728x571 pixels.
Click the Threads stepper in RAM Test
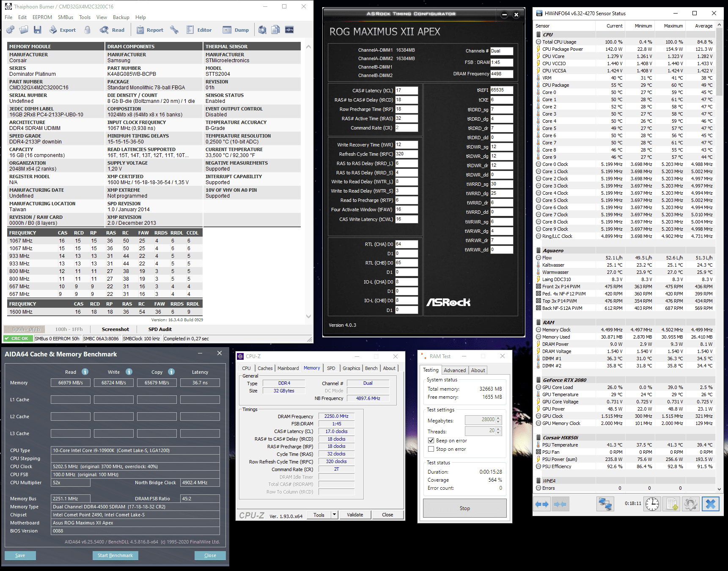click(498, 431)
